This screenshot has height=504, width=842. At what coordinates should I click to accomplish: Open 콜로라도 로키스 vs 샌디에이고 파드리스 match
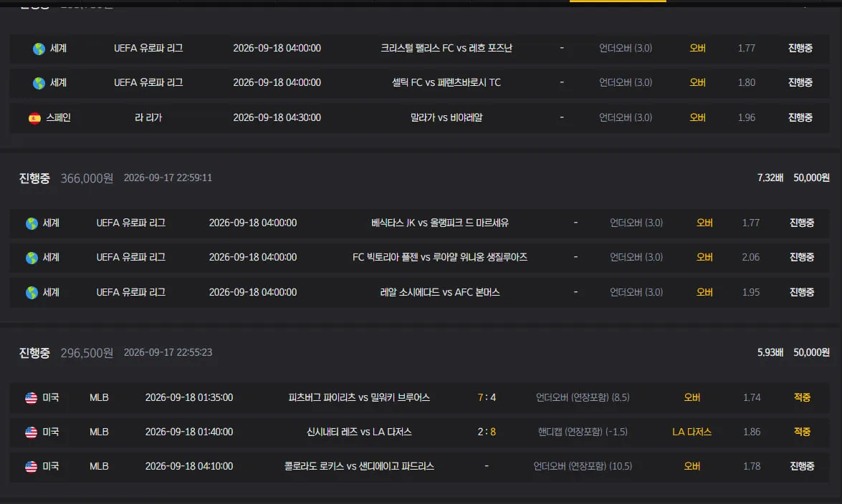coord(359,466)
